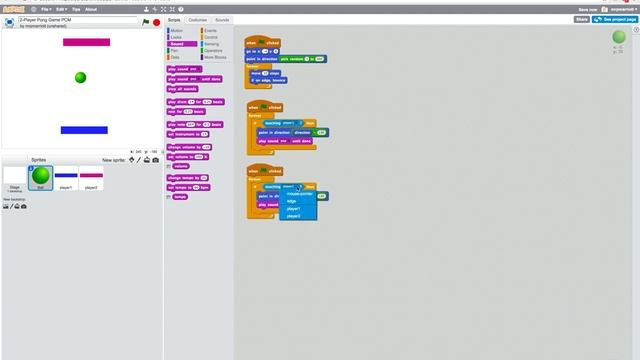Upload backdrop from file icon
Image resolution: width=640 pixels, height=360 pixels.
tap(17, 206)
